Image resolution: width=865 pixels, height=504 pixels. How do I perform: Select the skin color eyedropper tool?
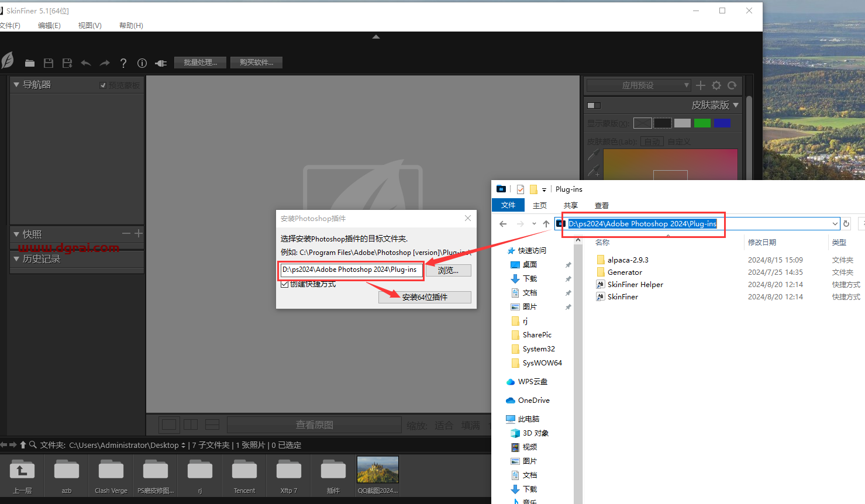pyautogui.click(x=593, y=155)
